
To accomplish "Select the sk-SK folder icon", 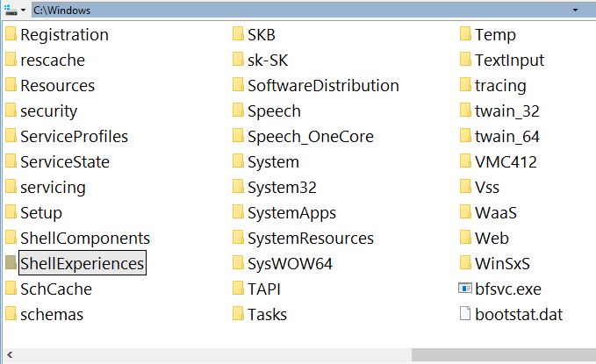I will click(238, 60).
